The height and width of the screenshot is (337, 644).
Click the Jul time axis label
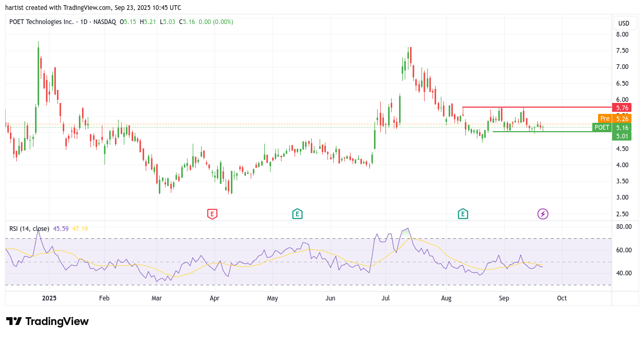[x=386, y=298]
